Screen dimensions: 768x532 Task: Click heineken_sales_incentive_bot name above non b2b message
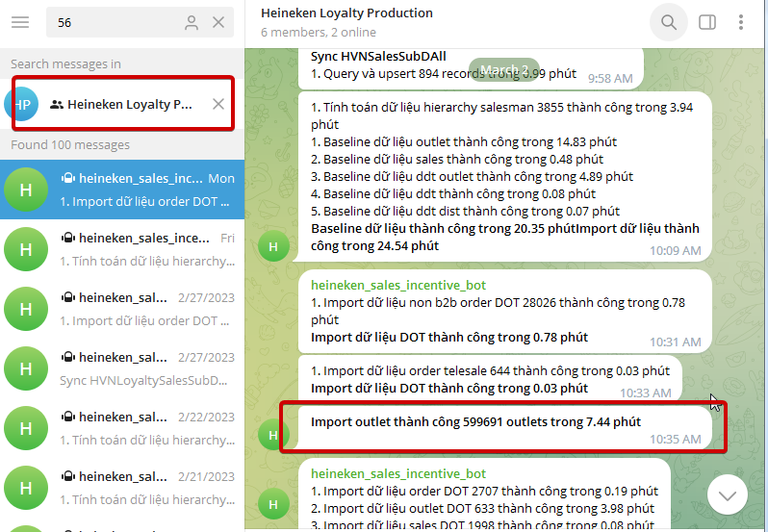tap(398, 286)
